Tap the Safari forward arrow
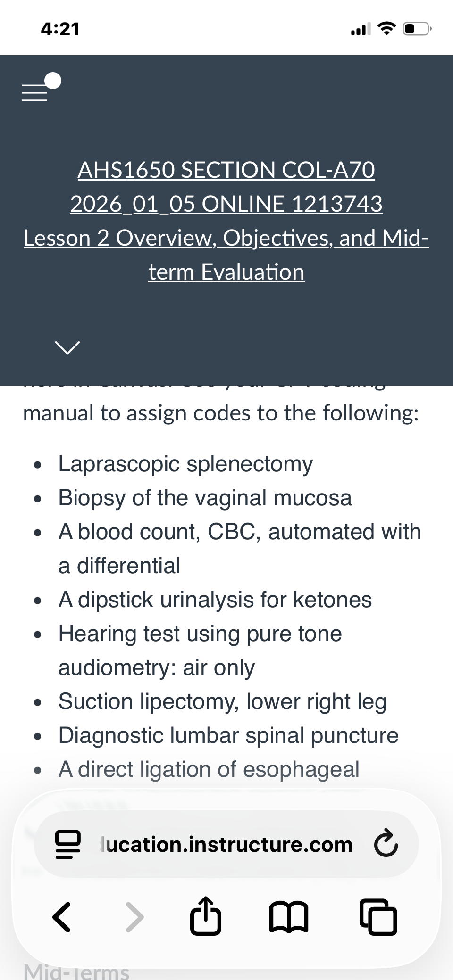453x980 pixels. click(135, 917)
